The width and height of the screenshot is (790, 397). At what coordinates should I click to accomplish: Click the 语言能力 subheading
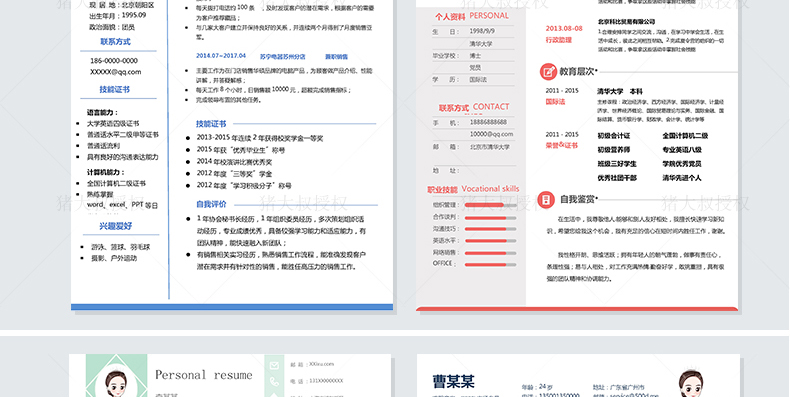(102, 113)
